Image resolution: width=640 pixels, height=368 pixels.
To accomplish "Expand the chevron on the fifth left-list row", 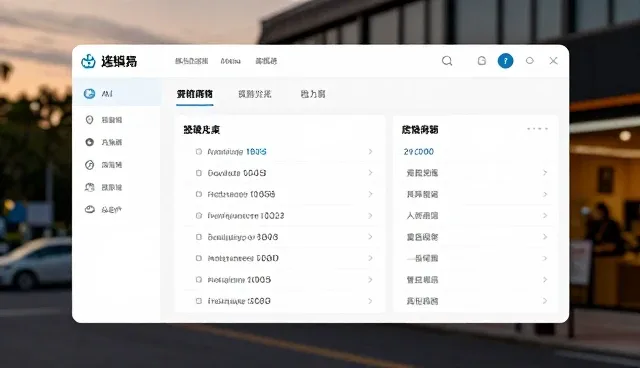I will [370, 237].
